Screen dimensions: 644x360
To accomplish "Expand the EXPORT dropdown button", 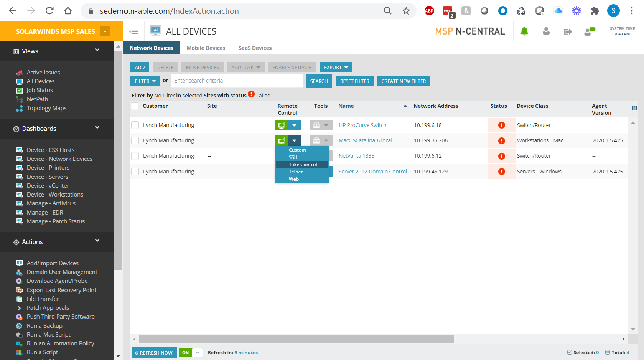I will (336, 67).
